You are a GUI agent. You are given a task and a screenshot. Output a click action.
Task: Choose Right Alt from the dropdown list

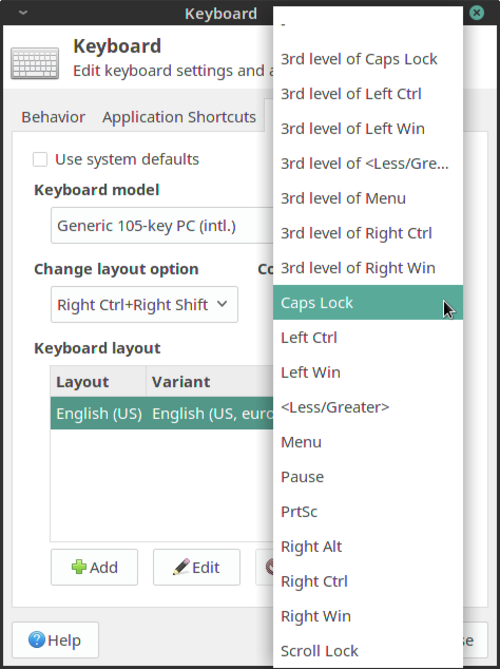tap(368, 546)
